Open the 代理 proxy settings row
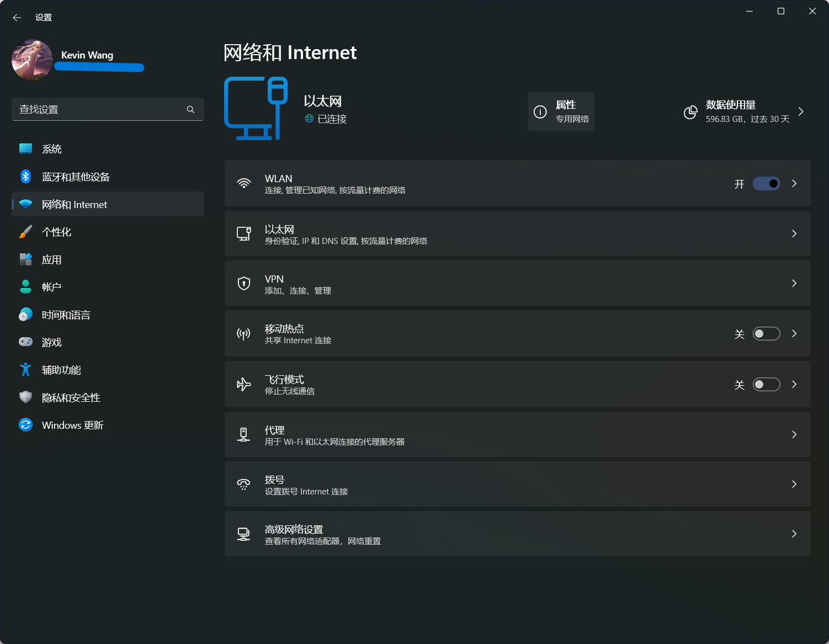 [518, 434]
